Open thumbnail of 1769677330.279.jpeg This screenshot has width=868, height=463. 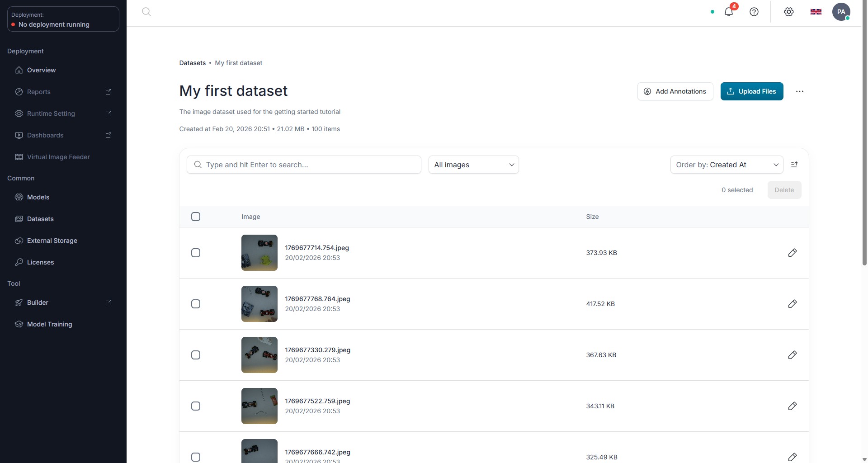click(259, 355)
